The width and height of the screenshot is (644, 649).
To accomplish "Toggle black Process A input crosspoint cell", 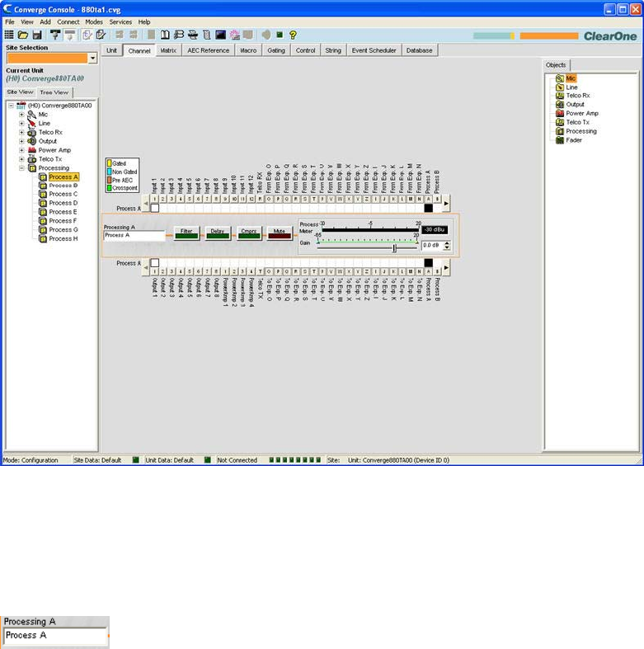I will coord(428,208).
